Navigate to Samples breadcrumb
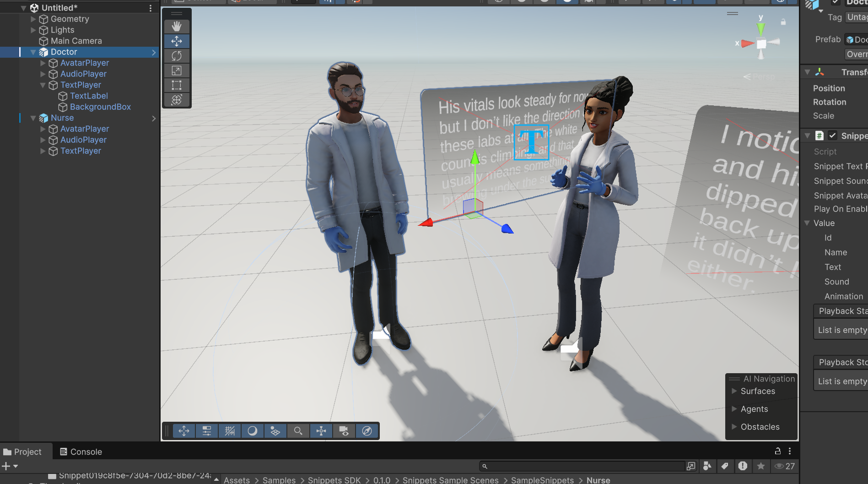This screenshot has height=484, width=868. click(x=279, y=480)
